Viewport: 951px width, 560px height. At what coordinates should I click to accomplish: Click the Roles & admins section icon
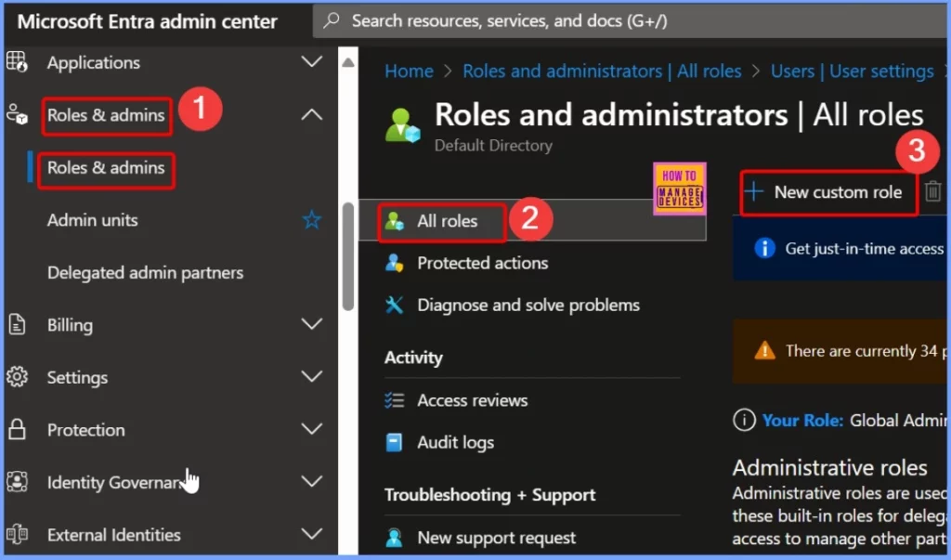click(17, 114)
